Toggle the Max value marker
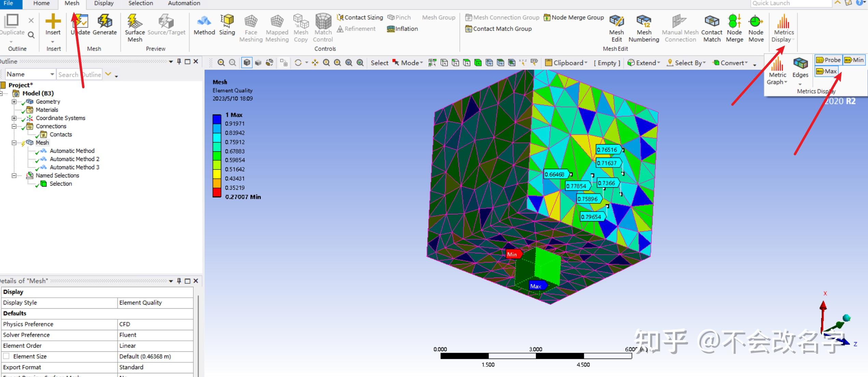The width and height of the screenshot is (868, 377). pos(826,71)
